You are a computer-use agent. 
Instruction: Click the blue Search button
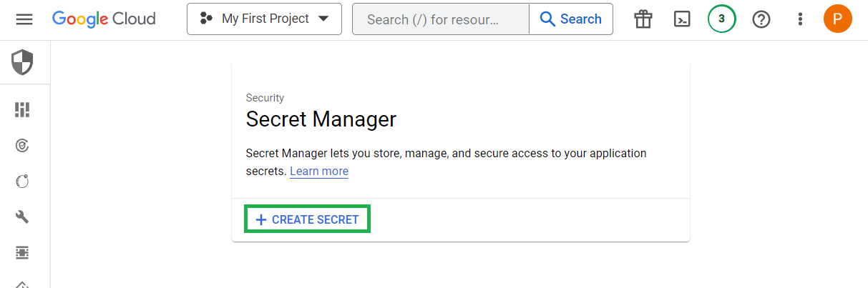click(x=571, y=19)
